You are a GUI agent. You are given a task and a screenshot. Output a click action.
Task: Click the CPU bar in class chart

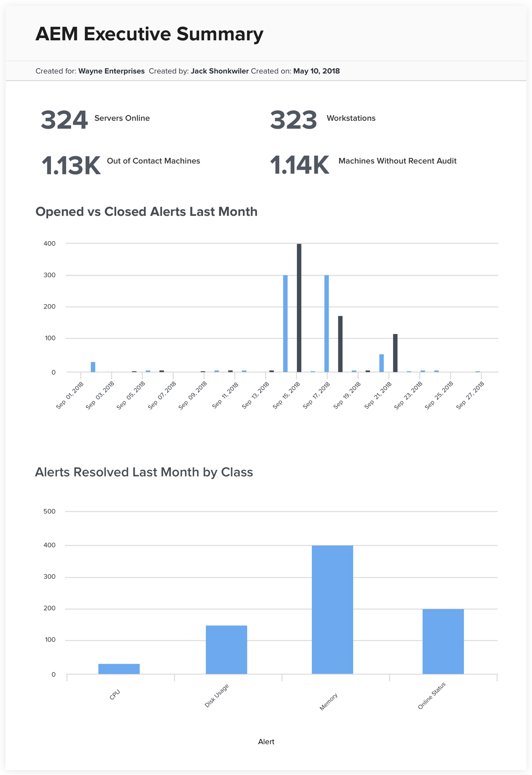pyautogui.click(x=119, y=669)
